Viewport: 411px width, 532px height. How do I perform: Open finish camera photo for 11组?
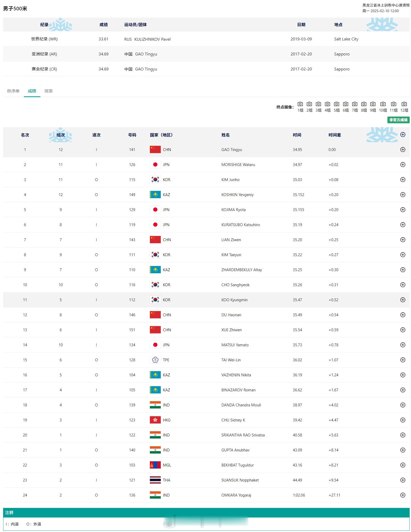(394, 104)
